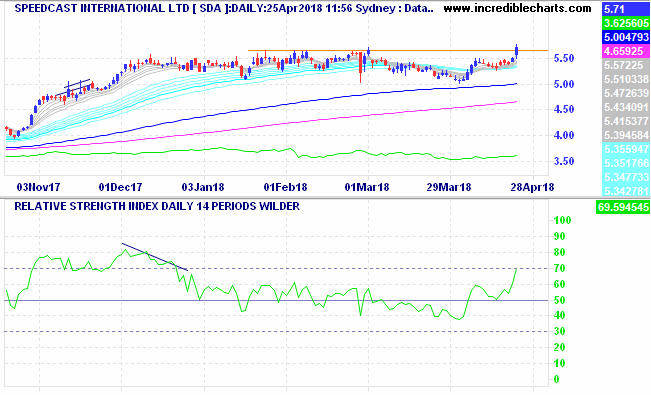
Task: Click the RSI 100 scale label
Action: [x=562, y=220]
